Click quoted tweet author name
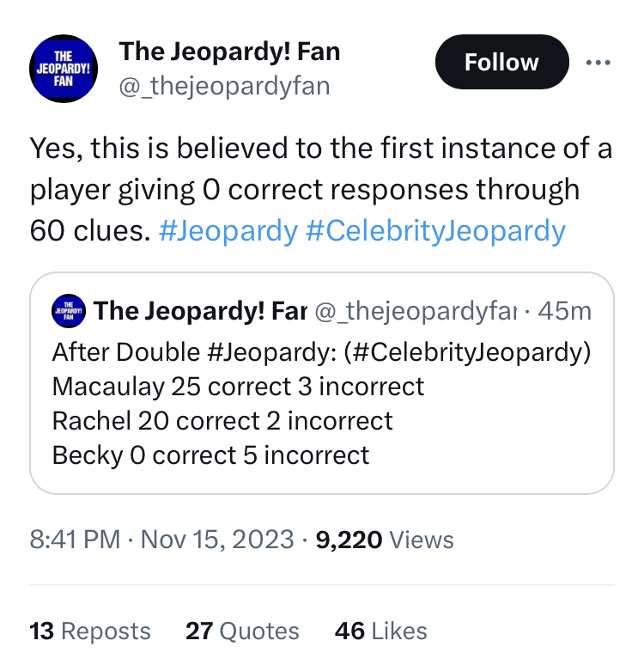Screen dimensions: 644x665 pos(200,311)
